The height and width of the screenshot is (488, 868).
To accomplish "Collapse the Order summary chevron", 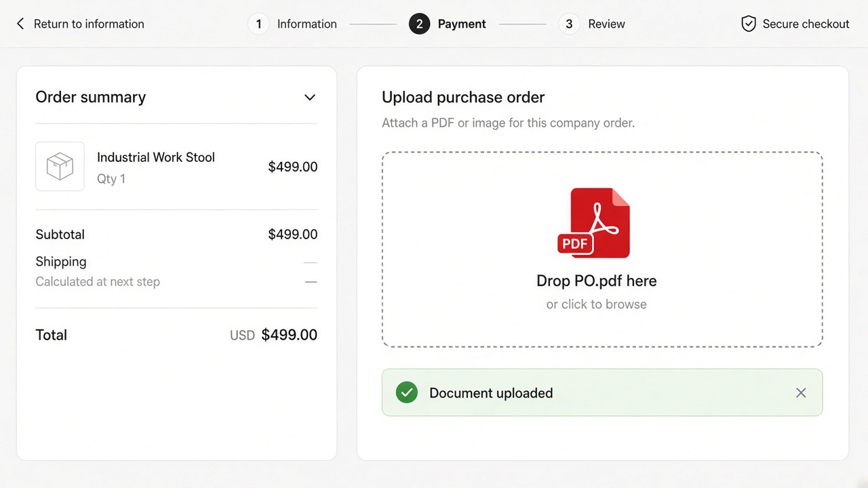I will coord(310,98).
